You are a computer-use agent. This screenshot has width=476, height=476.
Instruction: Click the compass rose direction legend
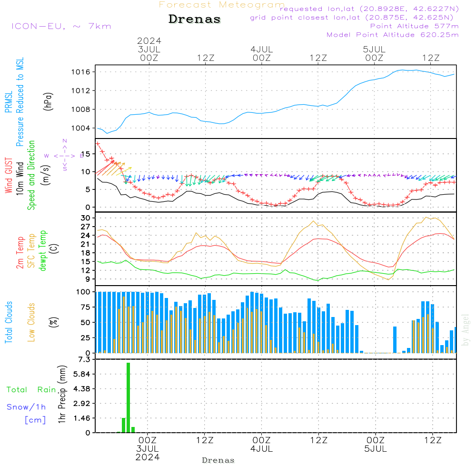(65, 156)
